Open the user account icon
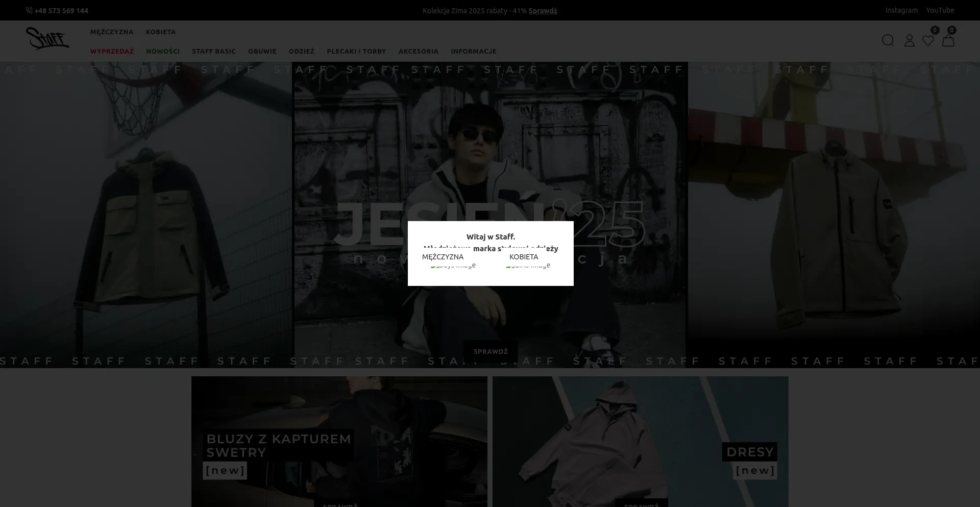The height and width of the screenshot is (507, 980). (x=909, y=40)
